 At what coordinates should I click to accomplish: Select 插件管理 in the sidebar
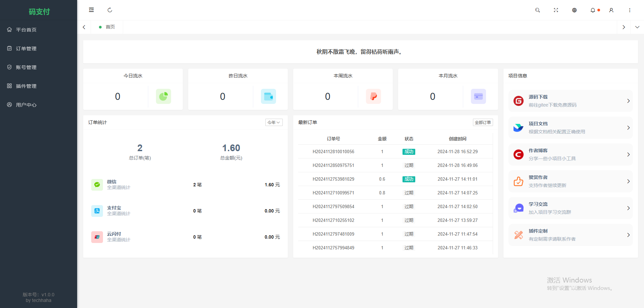click(25, 86)
